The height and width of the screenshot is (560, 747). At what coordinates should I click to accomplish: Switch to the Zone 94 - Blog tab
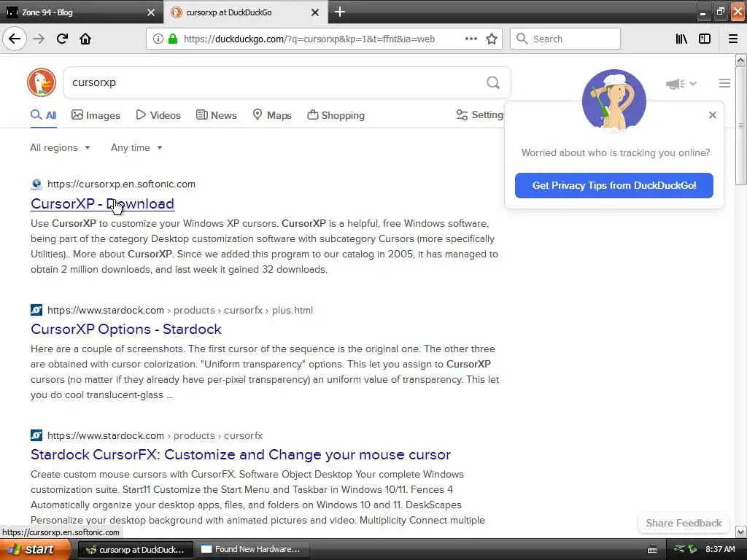pos(81,12)
